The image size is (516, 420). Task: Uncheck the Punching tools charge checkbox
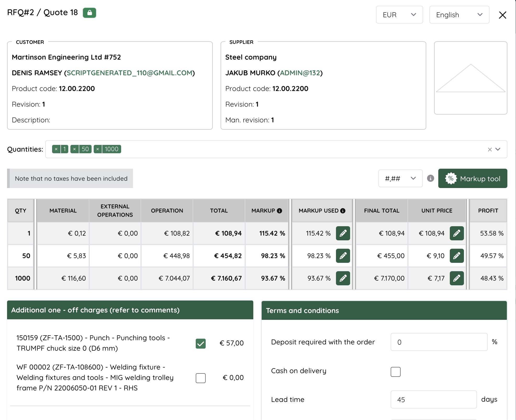coord(201,343)
